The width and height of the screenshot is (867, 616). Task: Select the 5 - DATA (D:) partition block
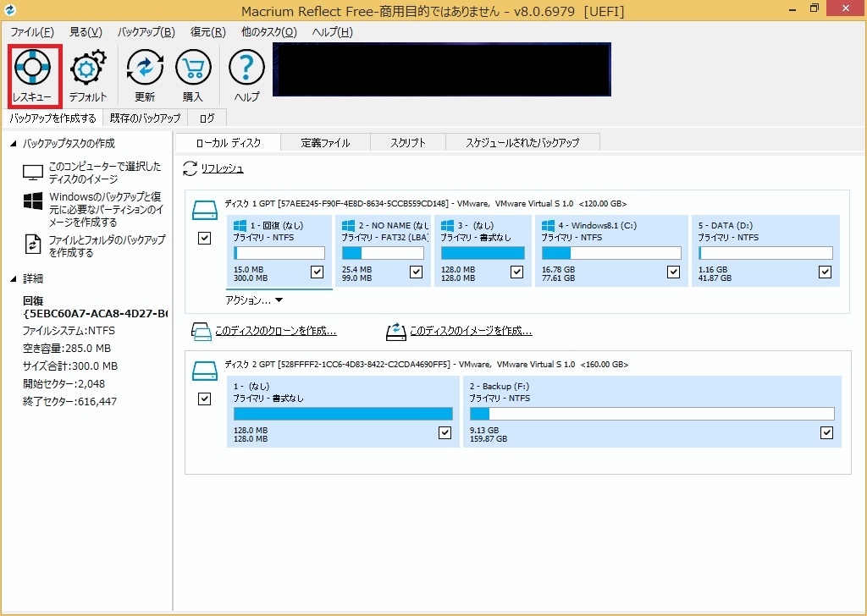click(x=765, y=250)
